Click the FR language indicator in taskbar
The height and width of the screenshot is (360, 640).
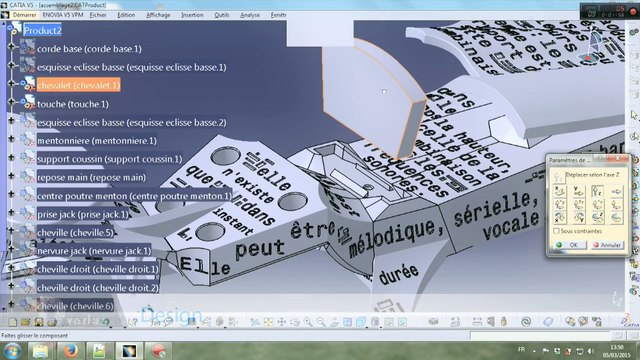[x=521, y=350]
